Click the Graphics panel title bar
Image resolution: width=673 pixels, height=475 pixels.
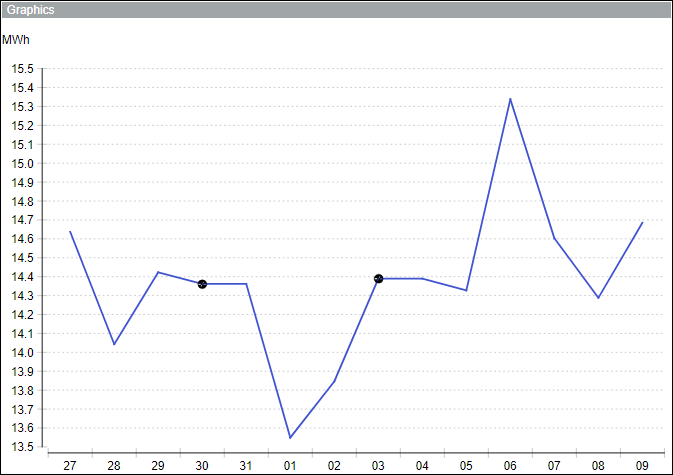tap(336, 10)
